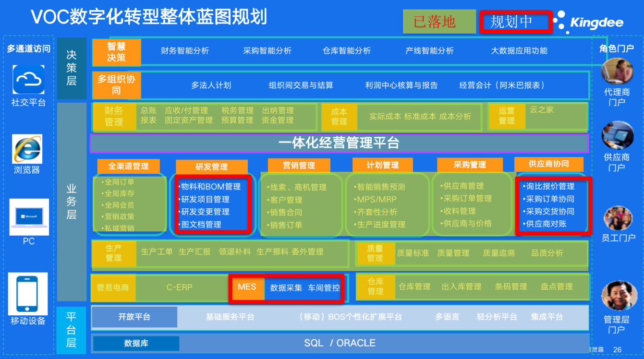The image size is (644, 359).
Task: Select the 员工门户 portal photo
Action: (x=618, y=218)
